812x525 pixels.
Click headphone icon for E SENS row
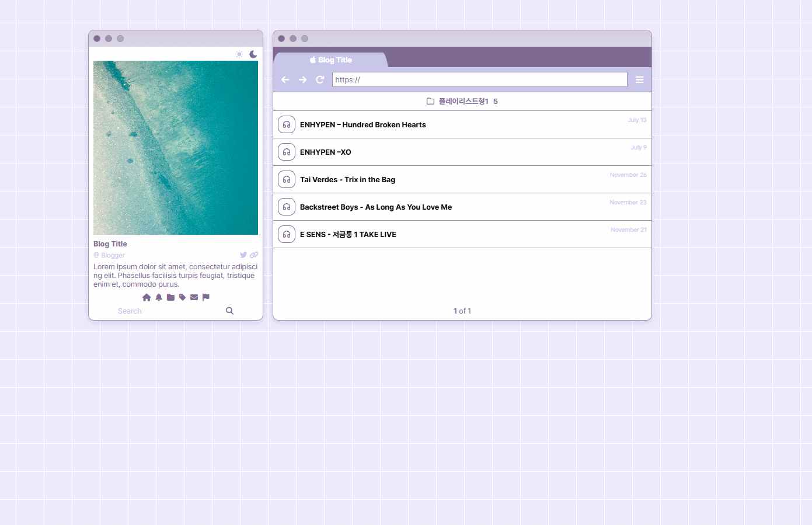pos(287,234)
